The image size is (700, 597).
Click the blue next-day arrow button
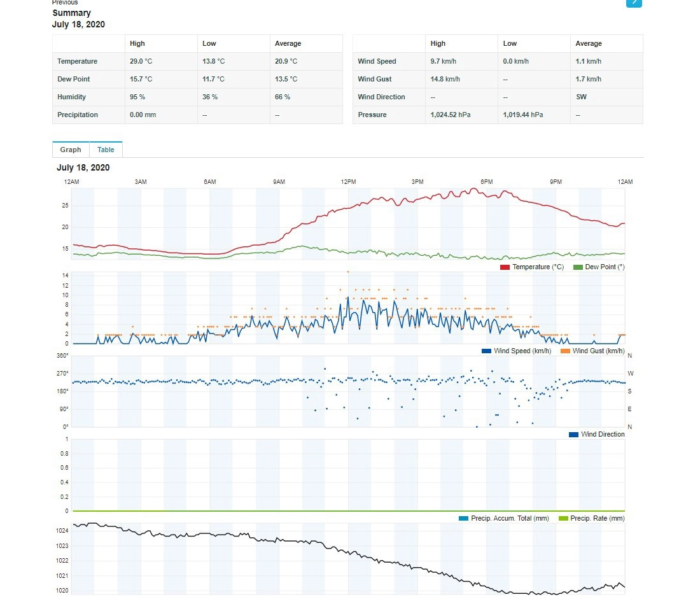click(x=634, y=3)
